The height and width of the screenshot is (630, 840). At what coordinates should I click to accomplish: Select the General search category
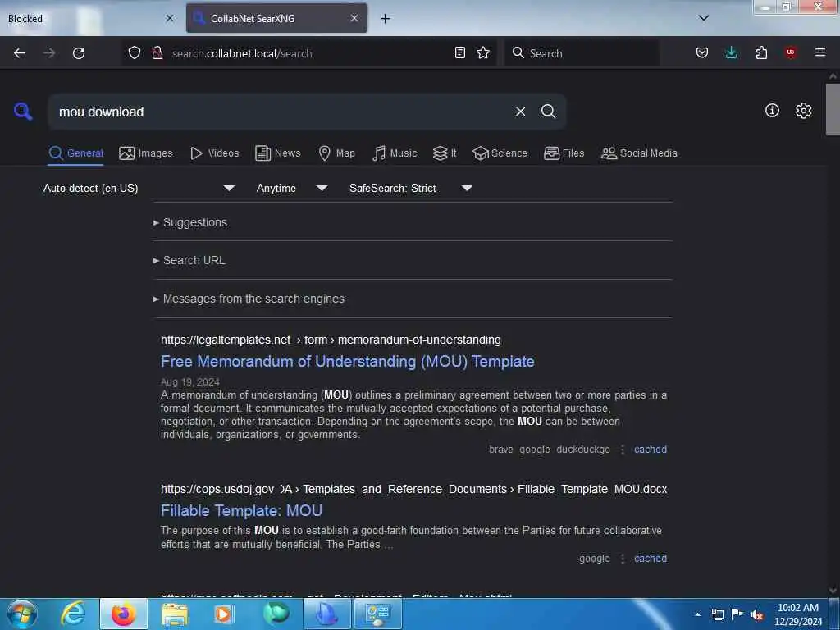click(x=75, y=153)
